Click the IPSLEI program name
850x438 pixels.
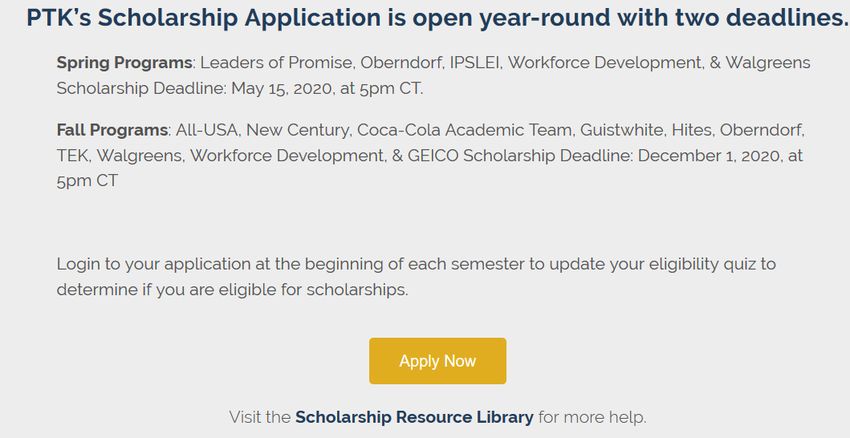(x=474, y=63)
